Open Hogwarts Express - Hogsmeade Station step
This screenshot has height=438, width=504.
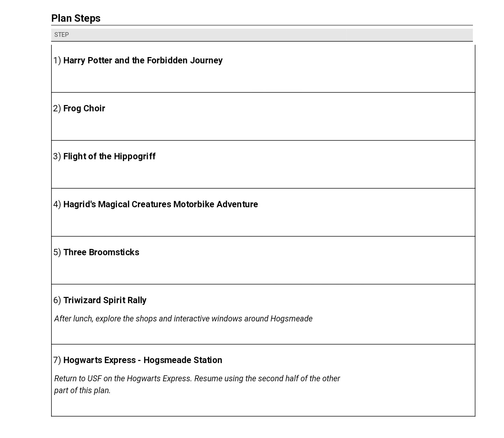pos(142,360)
